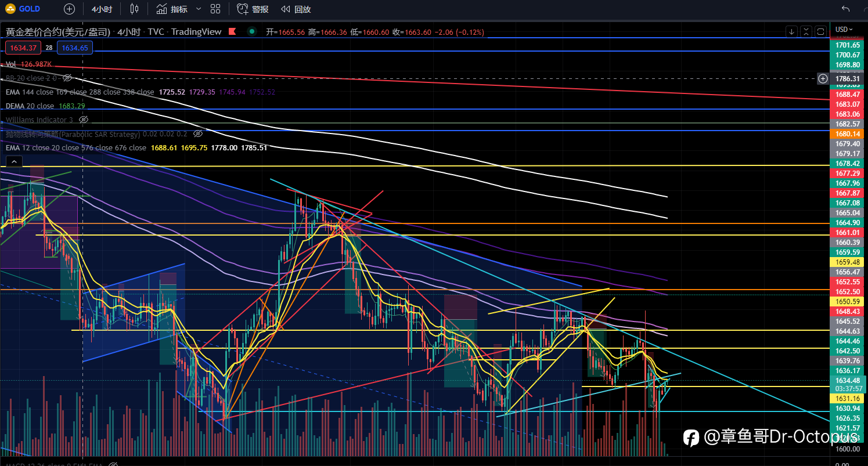
Task: Click the plus icon beside 1786.31 price
Action: (x=823, y=78)
